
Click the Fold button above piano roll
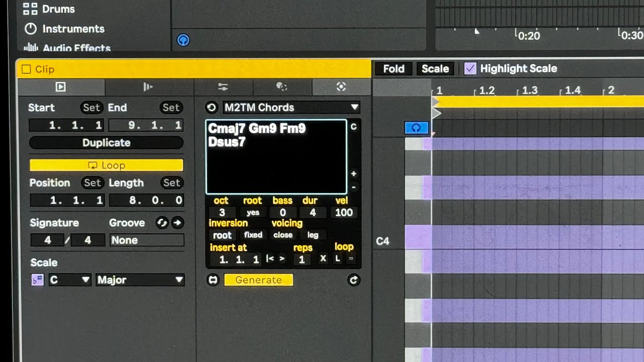coord(393,69)
